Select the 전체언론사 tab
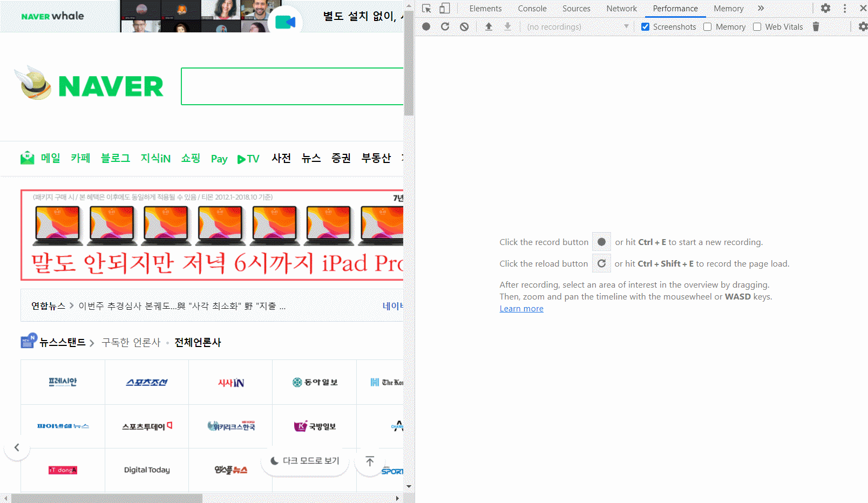The width and height of the screenshot is (868, 503). pos(198,343)
